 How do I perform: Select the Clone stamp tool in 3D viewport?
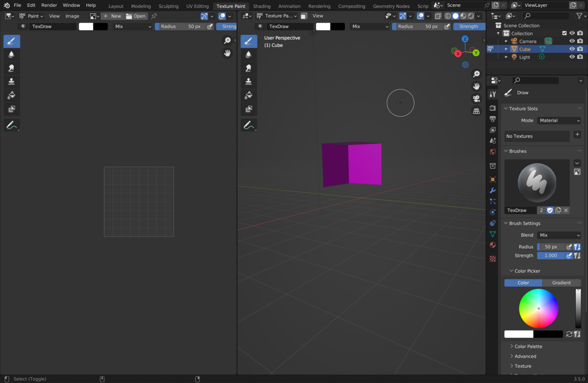pos(249,81)
